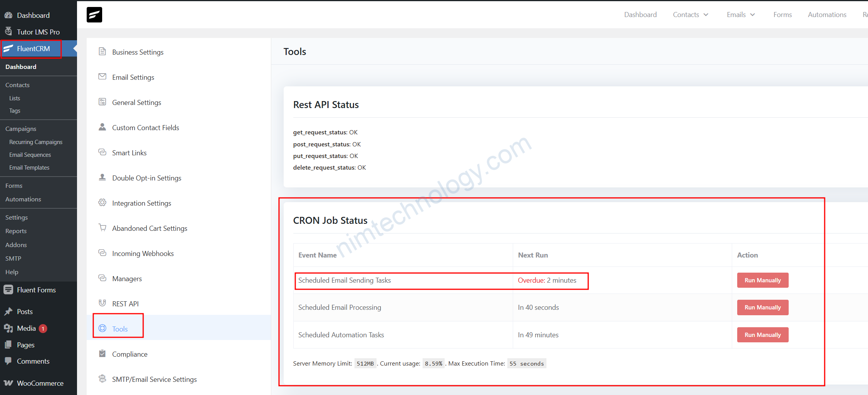Screen dimensions: 868x395
Task: Click the Email Settings envelope icon
Action: pos(102,77)
